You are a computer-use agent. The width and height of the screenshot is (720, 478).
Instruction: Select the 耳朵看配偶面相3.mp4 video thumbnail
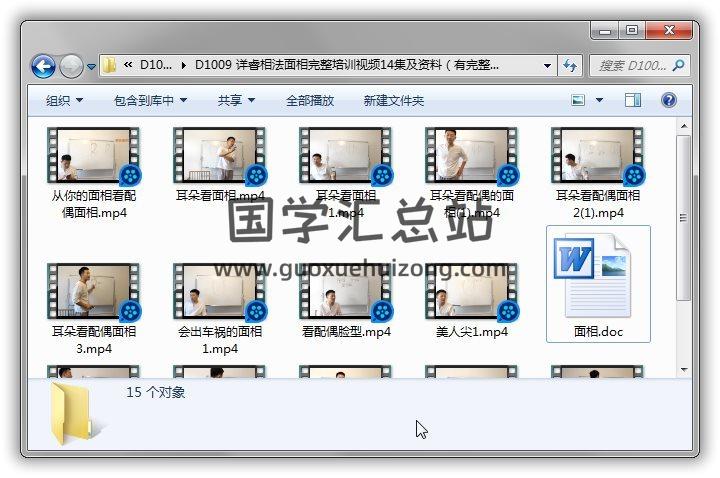[94, 292]
